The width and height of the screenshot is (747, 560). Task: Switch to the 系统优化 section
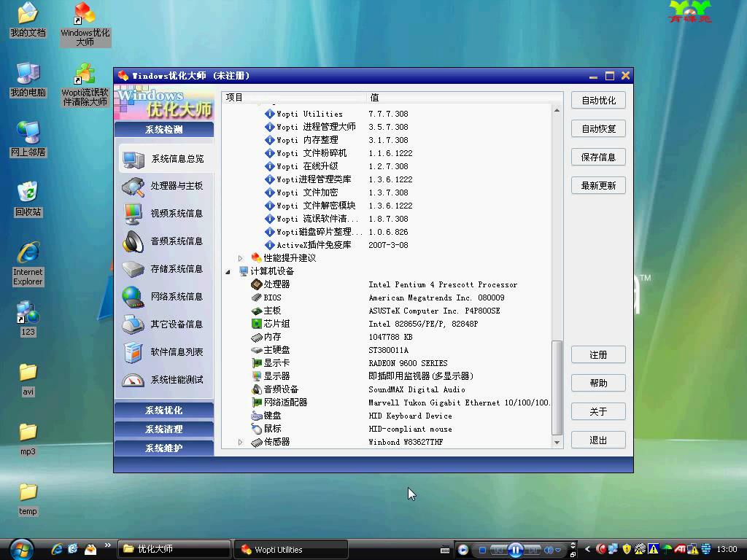164,410
